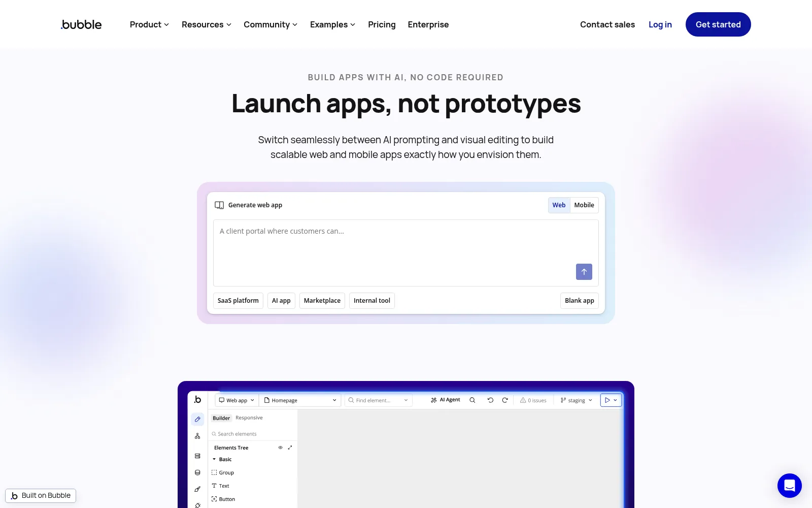Click the undo icon

490,400
